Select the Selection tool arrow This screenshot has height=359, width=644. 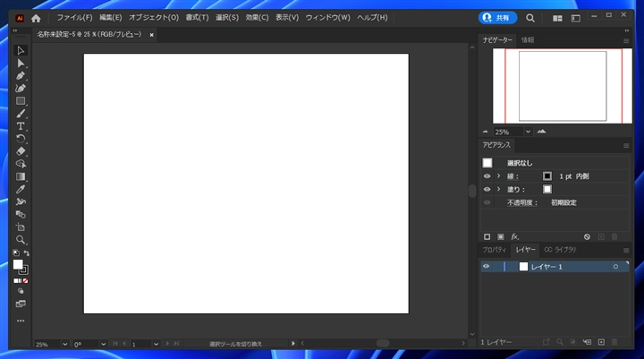tap(21, 50)
